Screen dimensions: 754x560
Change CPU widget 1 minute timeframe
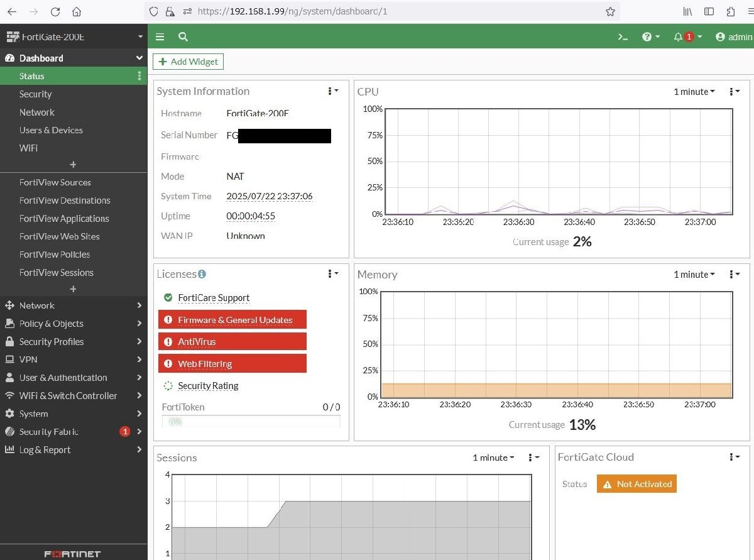click(694, 92)
